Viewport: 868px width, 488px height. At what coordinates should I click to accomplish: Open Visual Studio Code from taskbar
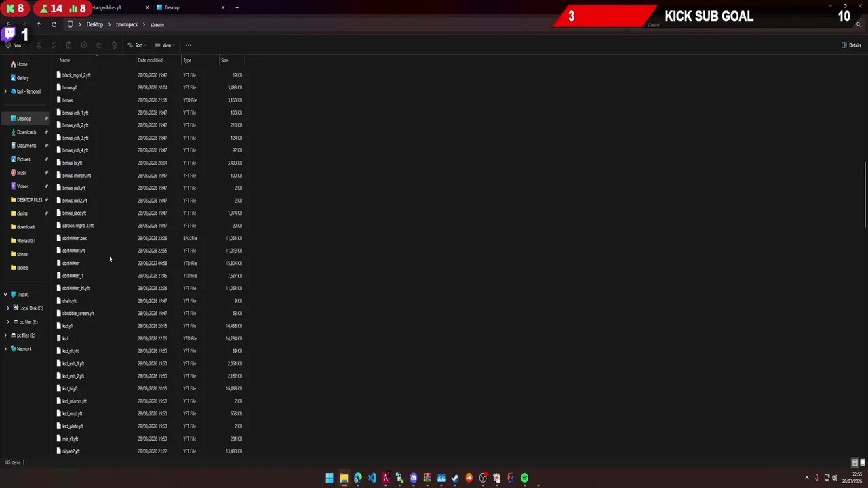(372, 479)
